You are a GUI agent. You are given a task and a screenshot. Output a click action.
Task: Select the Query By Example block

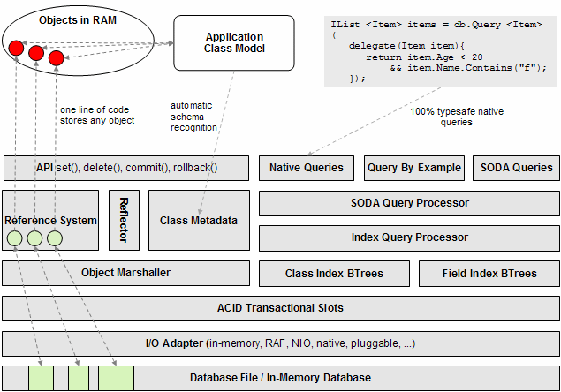414,168
